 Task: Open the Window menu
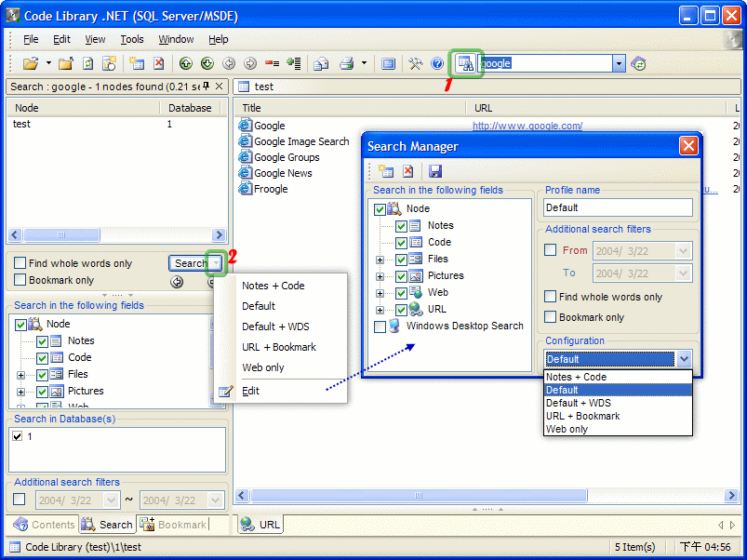point(176,39)
